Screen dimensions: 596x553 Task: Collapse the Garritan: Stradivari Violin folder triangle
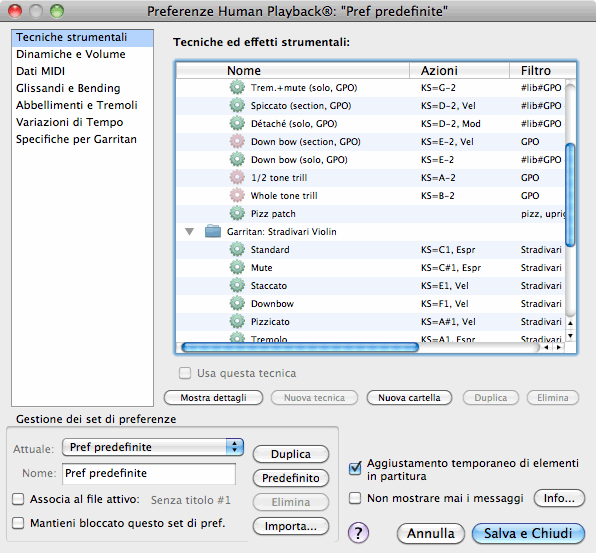(x=189, y=231)
